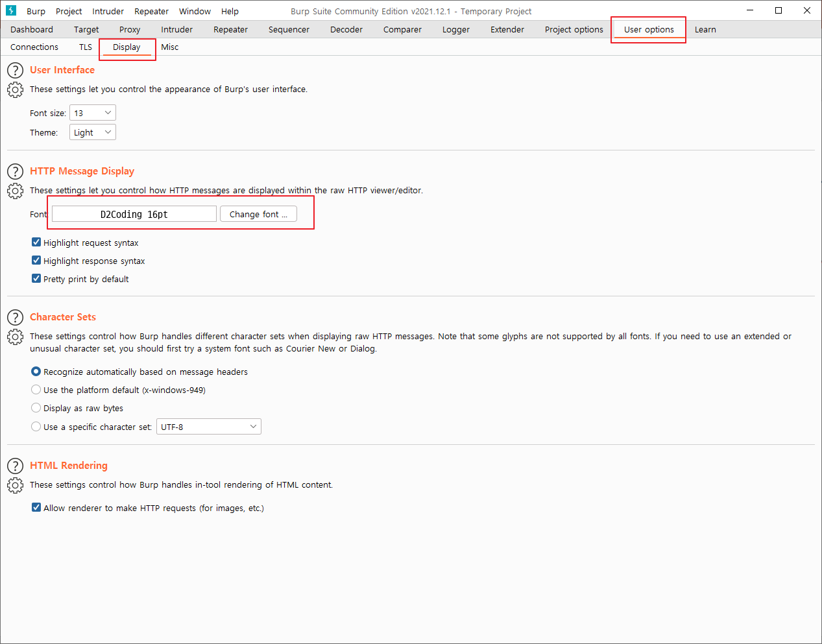Switch to the Comparer tab
This screenshot has height=644, width=822.
point(402,29)
